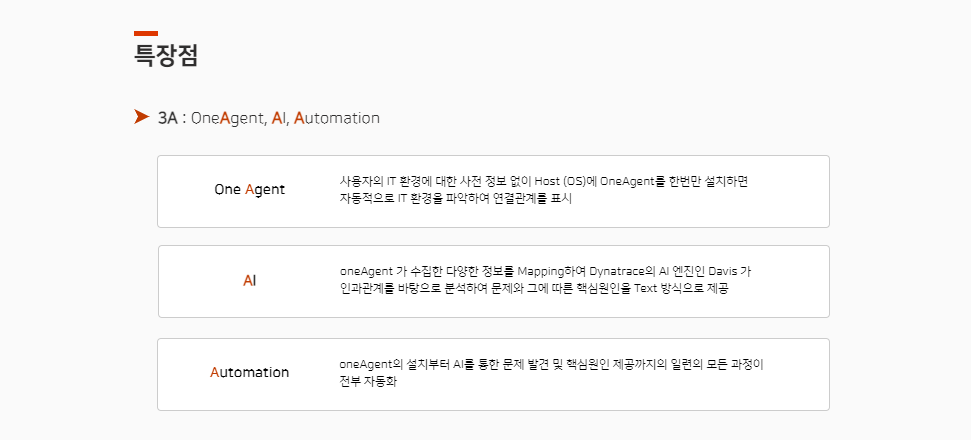This screenshot has height=440, width=971.
Task: Click the "One Agent" card title
Action: [249, 189]
